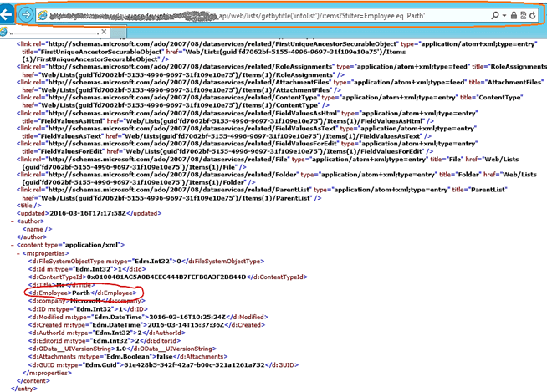
Task: Click the related/File link rel line
Action: 268,160
